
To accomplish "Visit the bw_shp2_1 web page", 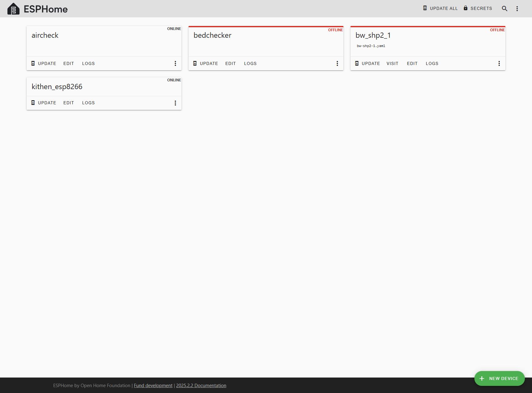I will 392,63.
